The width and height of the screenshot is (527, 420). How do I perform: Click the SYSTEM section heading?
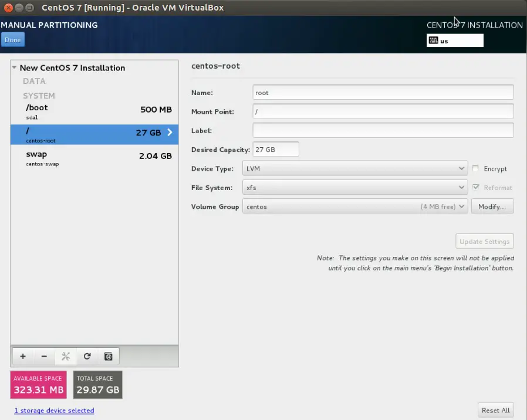point(39,96)
